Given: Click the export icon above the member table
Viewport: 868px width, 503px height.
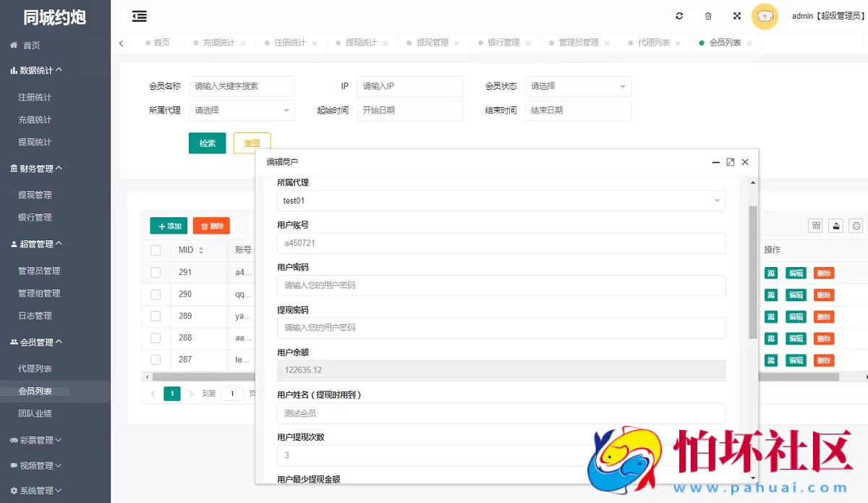Looking at the screenshot, I should [835, 226].
